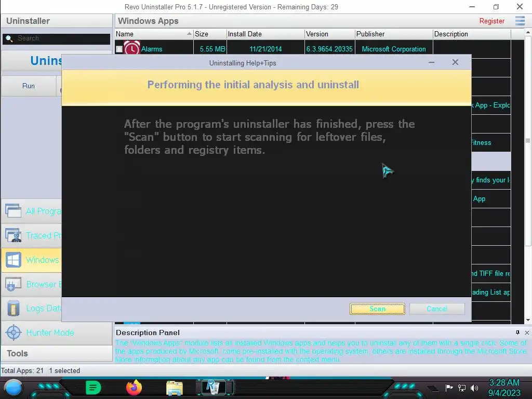Click the Hunter Mode crosshair icon

[14, 332]
